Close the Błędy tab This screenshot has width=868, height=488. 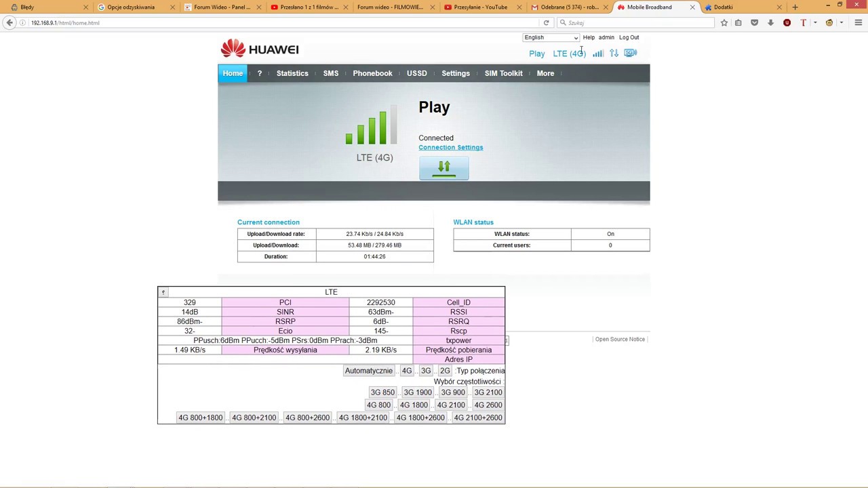[x=85, y=7]
